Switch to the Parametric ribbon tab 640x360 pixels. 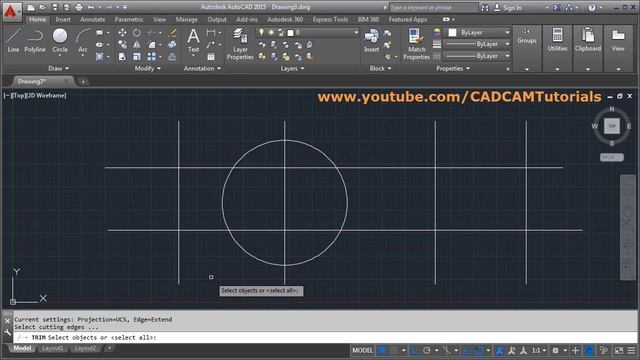click(129, 19)
